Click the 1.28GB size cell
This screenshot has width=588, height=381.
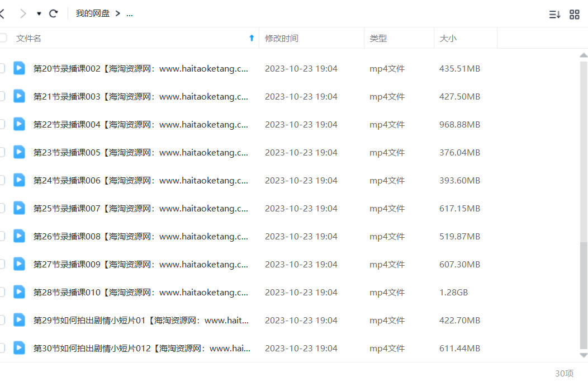tap(453, 293)
